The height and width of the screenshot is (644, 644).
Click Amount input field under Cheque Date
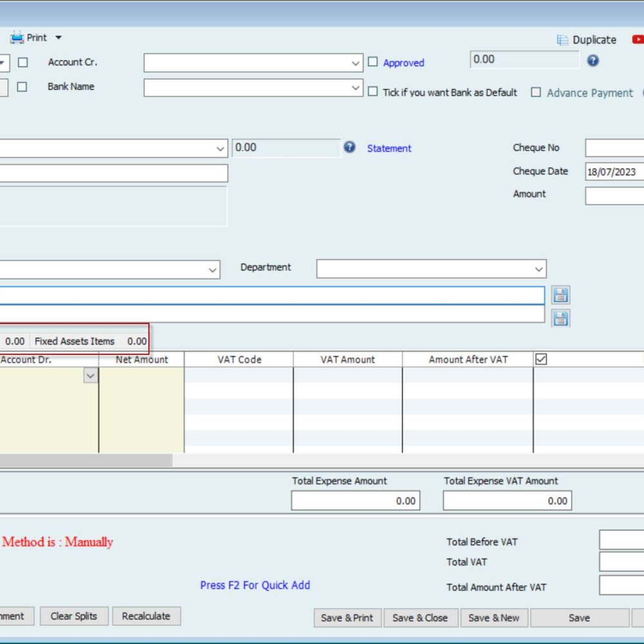[x=614, y=196]
